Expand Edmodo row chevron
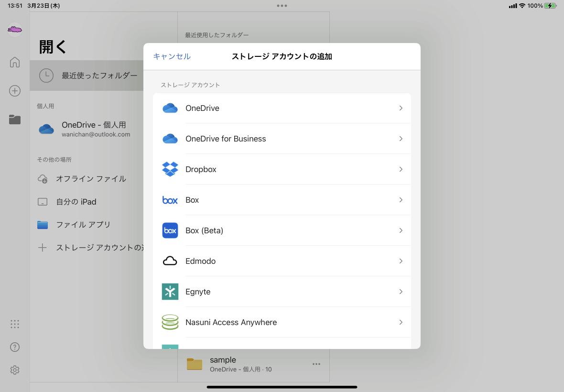Viewport: 564px width, 392px height. click(401, 261)
